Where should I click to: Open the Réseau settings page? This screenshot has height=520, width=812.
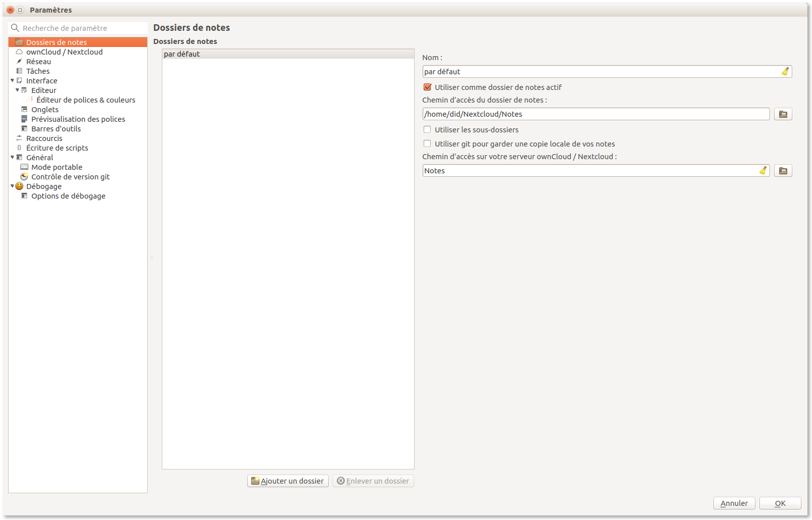tap(38, 62)
